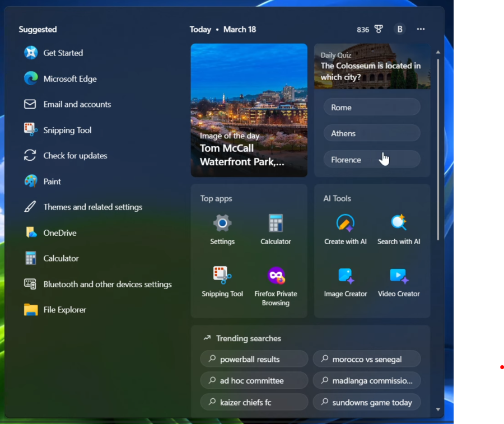The width and height of the screenshot is (504, 424).
Task: Open the B account profile icon
Action: coord(399,29)
